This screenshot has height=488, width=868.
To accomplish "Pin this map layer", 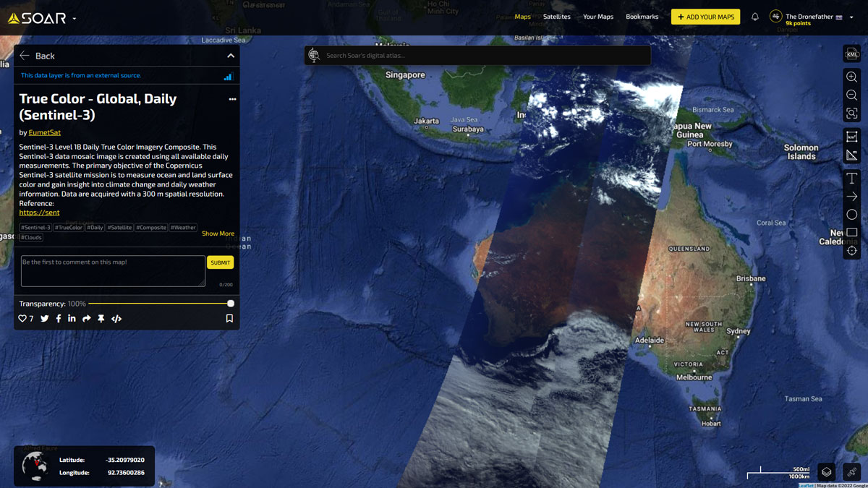I will (x=101, y=319).
